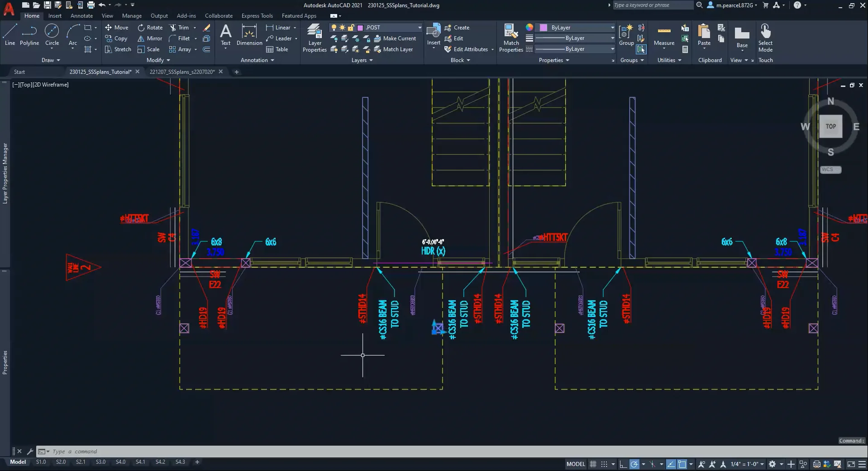Toggle grid display in the status bar

593,464
